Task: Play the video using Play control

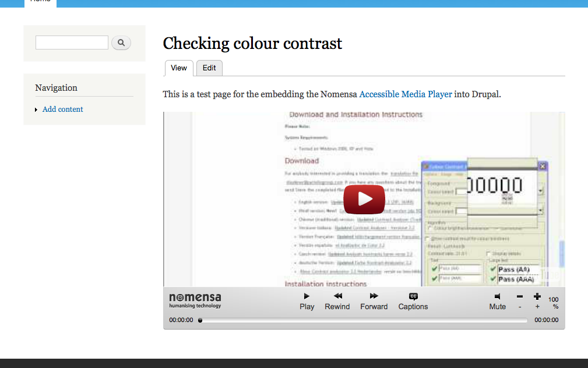Action: point(307,301)
